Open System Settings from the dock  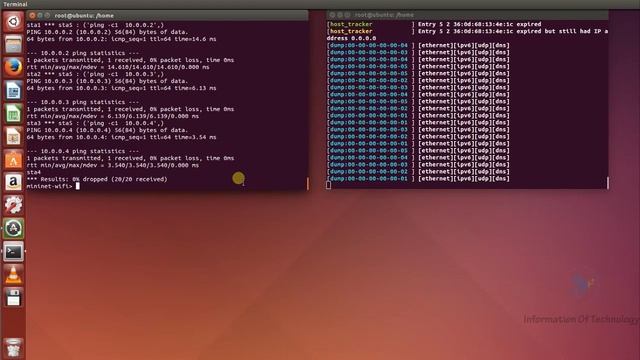point(13,205)
